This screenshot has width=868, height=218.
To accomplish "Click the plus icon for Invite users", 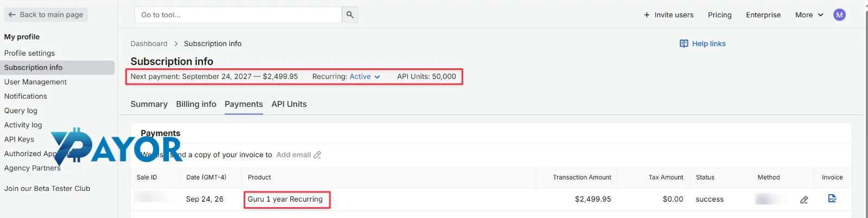I will point(647,15).
